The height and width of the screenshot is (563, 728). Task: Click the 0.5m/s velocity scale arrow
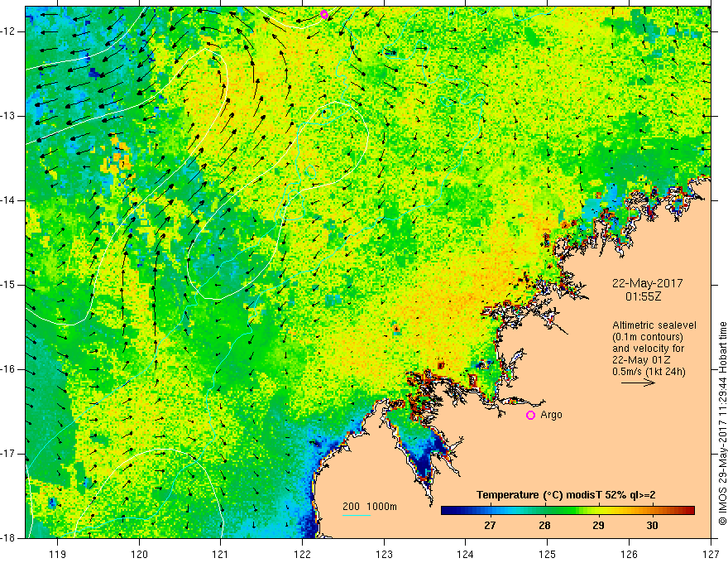point(638,383)
